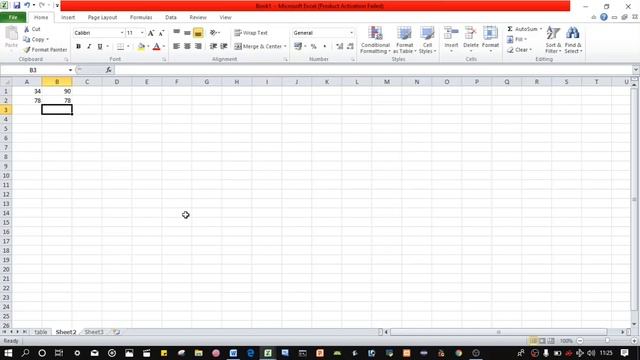Open the Name Box dropdown arrow
Image resolution: width=640 pixels, height=360 pixels.
(70, 70)
